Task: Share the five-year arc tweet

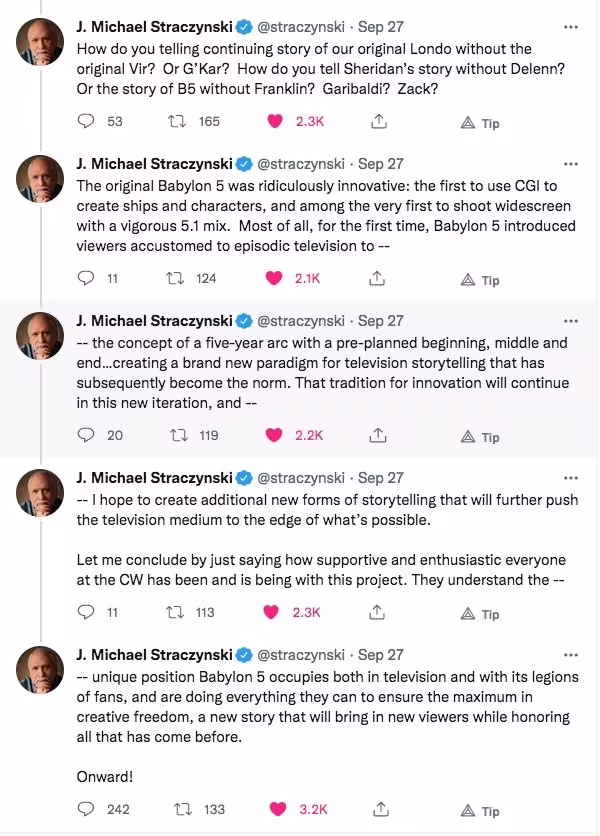Action: (377, 435)
